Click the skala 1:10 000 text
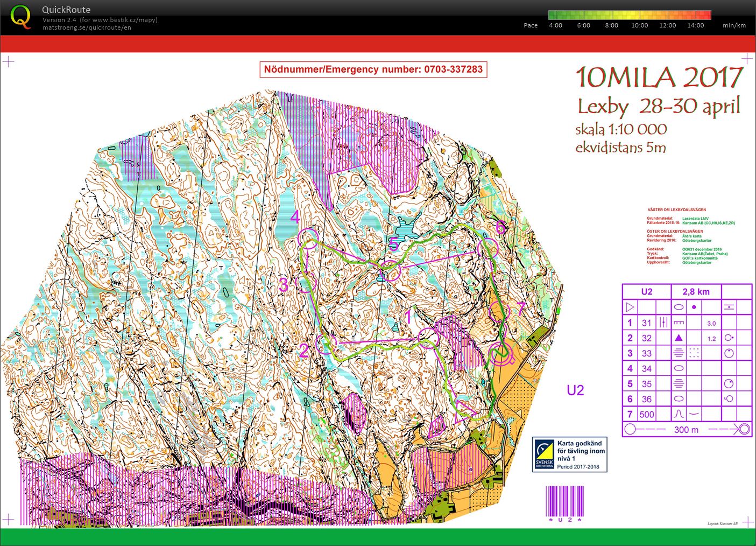This screenshot has height=546, width=756. (621, 129)
